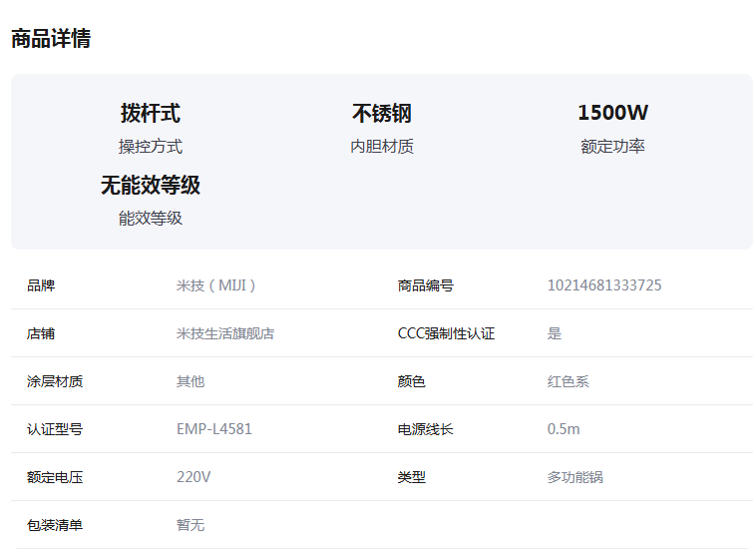Click the 商品详情 heading
The width and height of the screenshot is (756, 550).
click(x=51, y=39)
